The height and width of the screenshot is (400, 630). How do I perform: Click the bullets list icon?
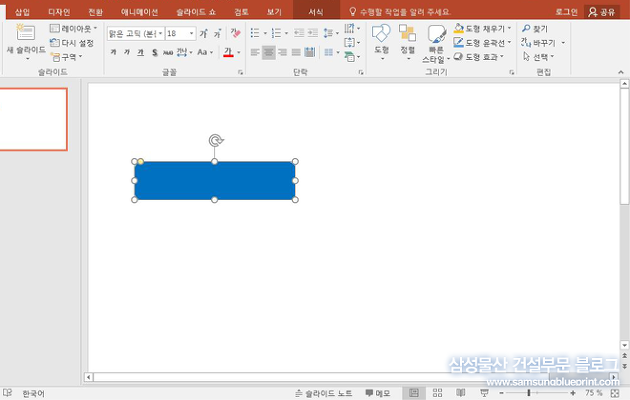click(x=255, y=33)
